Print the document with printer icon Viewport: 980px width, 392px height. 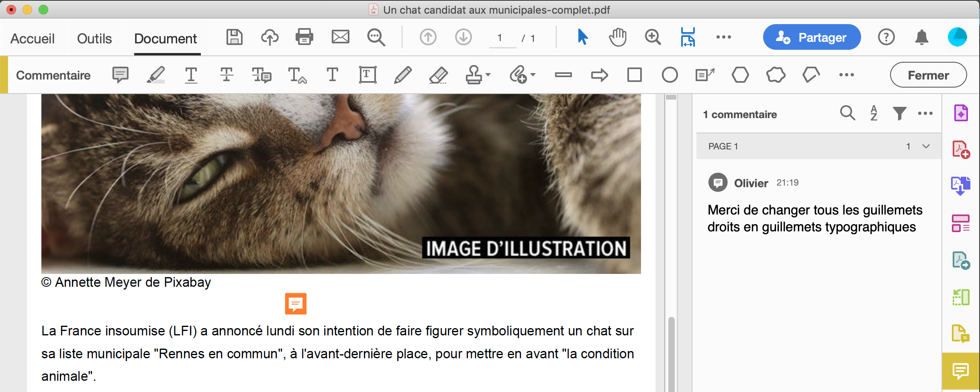(x=304, y=37)
